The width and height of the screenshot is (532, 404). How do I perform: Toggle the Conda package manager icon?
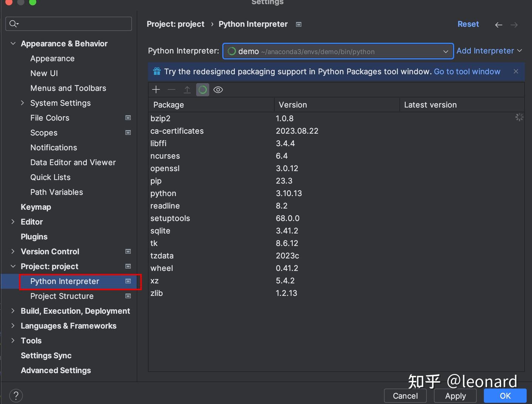202,89
